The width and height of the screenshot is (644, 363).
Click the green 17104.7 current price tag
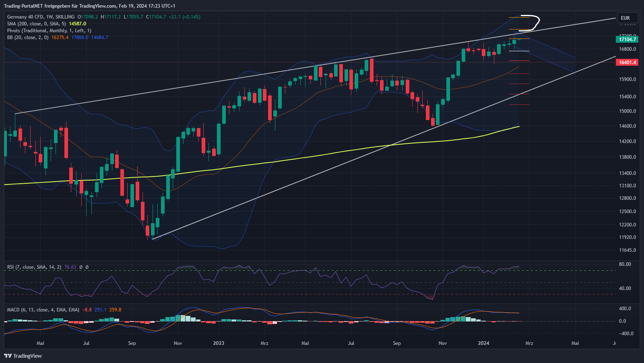pos(627,39)
